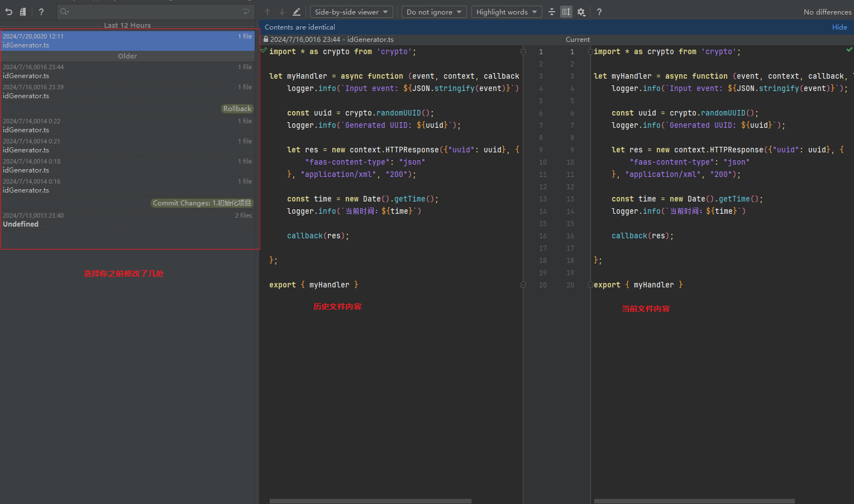Open the Side-by-side viewer dropdown
This screenshot has height=504, width=854.
tap(351, 12)
